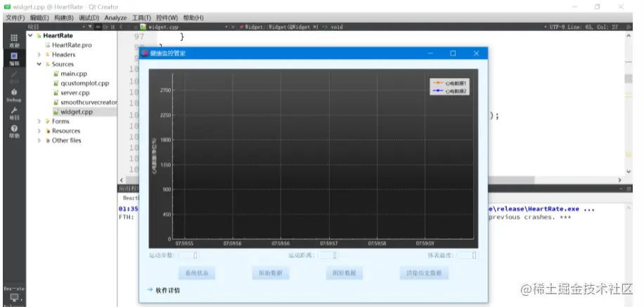Select main.cpp in Sources
The image size is (644, 307).
tap(74, 74)
